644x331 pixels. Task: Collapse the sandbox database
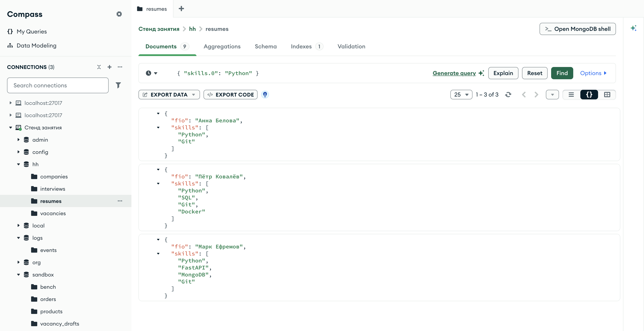pos(18,275)
